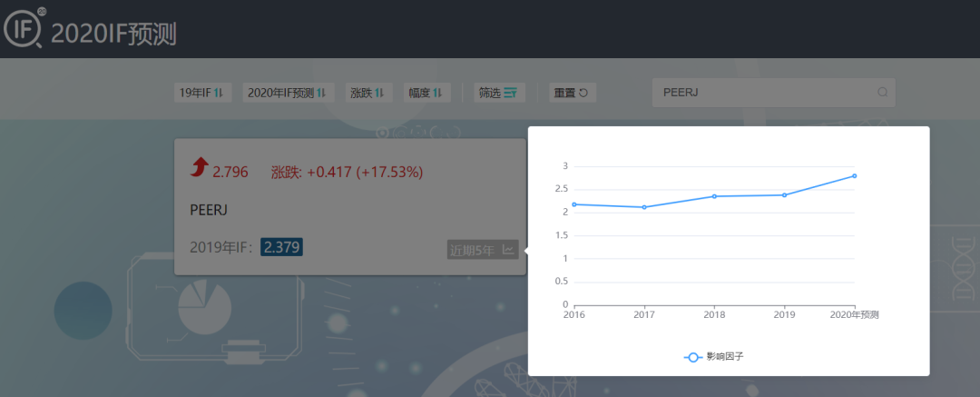Click the 2020IF预测 header title
Viewport: 980px width, 397px height.
click(113, 35)
